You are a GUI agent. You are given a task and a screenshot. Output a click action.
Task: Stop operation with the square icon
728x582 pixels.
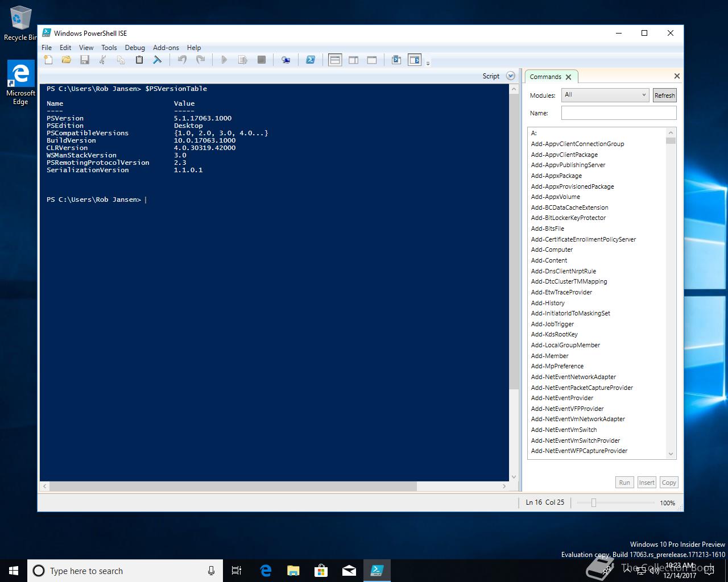tap(262, 60)
